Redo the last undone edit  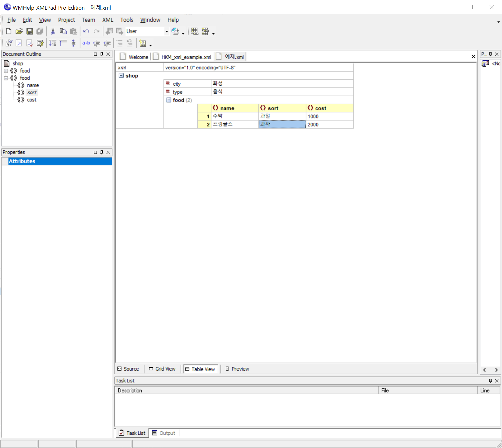coord(96,31)
